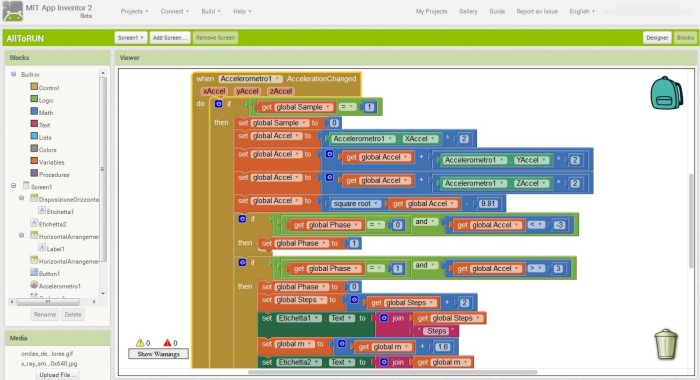The width and height of the screenshot is (700, 380).
Task: Click mutator gear on global m addition
Action: tap(342, 344)
